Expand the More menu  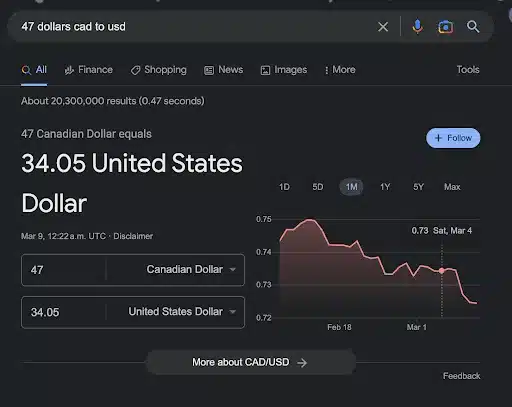[x=340, y=70]
